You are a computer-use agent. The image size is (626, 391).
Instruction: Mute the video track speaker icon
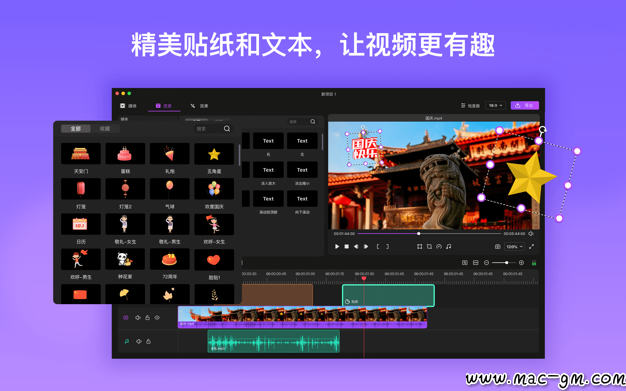tap(138, 318)
